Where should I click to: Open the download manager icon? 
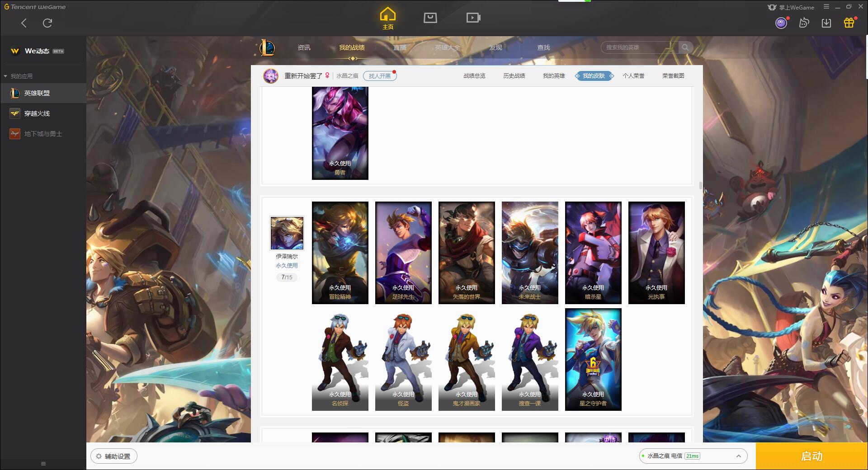pos(826,23)
